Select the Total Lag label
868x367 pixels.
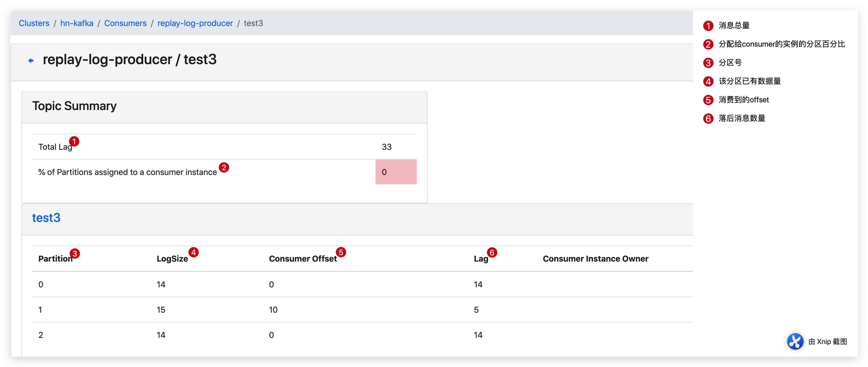(55, 147)
